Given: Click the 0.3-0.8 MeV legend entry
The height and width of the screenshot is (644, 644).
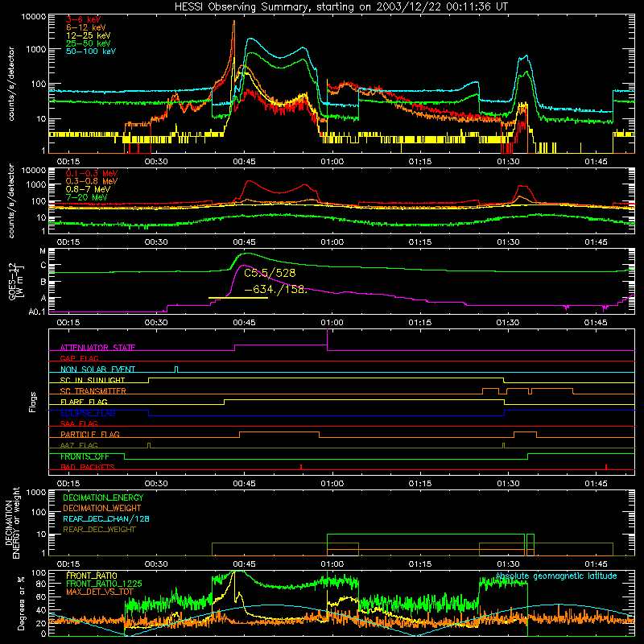Looking at the screenshot, I should (x=92, y=181).
